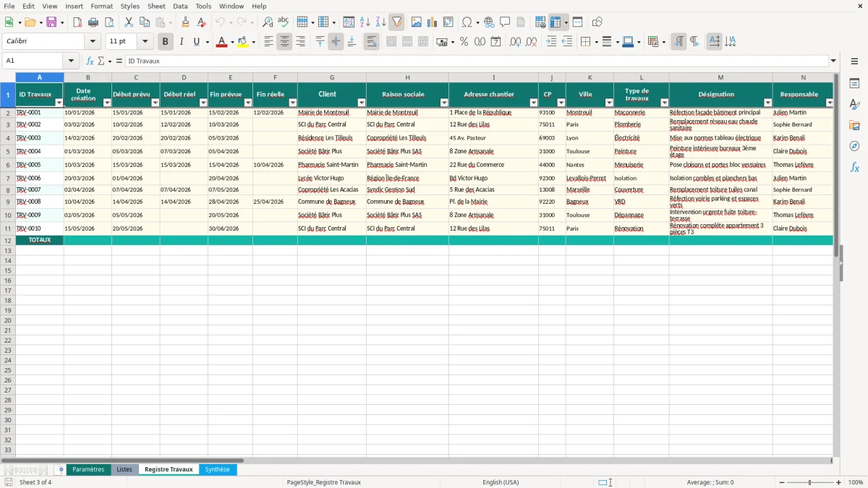Click the Cut scissors icon
The image size is (868, 488).
tap(128, 22)
